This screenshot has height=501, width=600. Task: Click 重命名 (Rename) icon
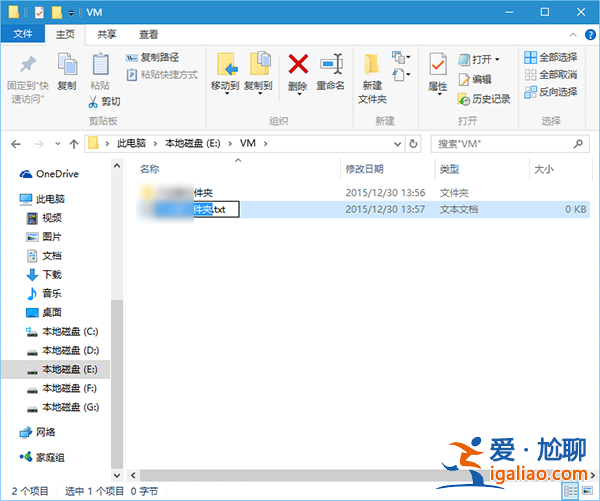pyautogui.click(x=331, y=64)
